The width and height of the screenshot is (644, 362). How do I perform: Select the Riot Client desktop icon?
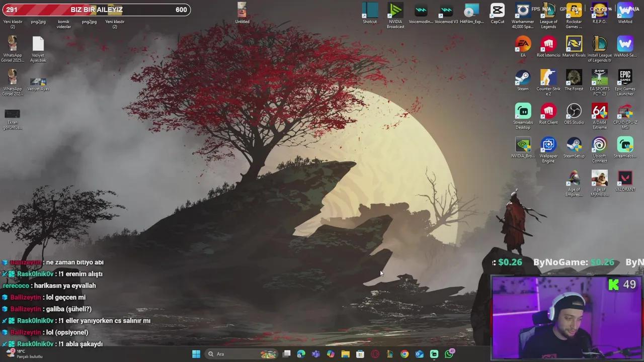pos(548,114)
